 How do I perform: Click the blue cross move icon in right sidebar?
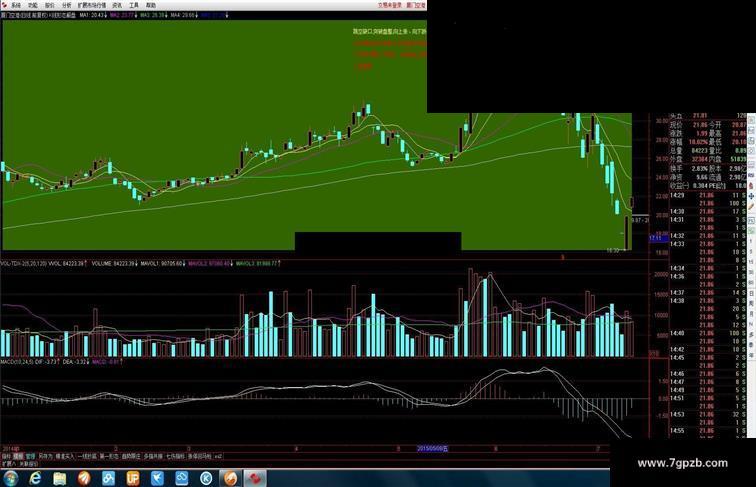pyautogui.click(x=751, y=197)
